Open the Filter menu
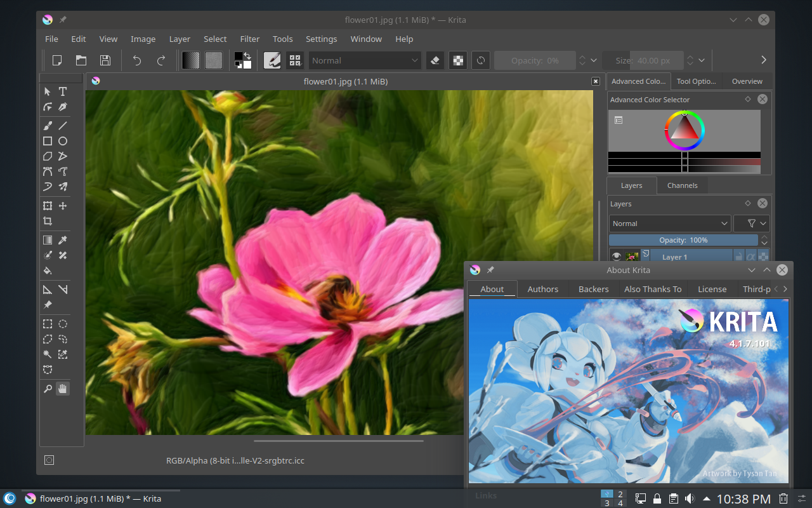 250,39
